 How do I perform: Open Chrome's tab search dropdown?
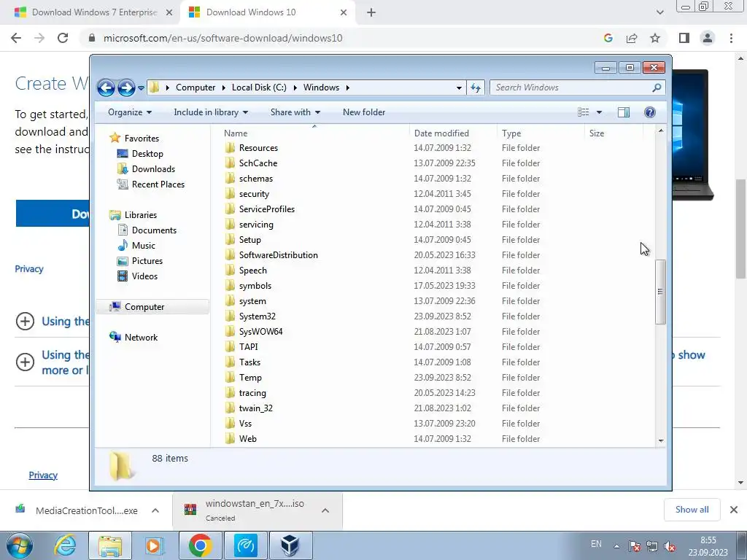pos(659,12)
